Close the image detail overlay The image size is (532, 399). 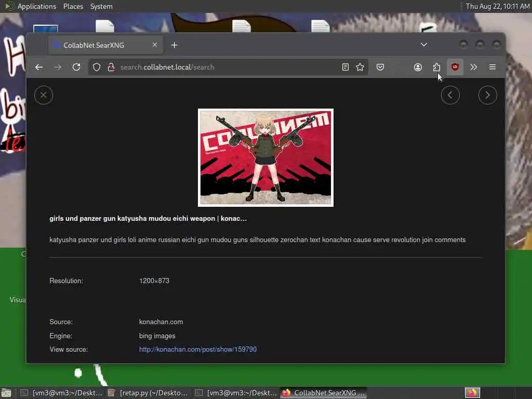click(44, 96)
